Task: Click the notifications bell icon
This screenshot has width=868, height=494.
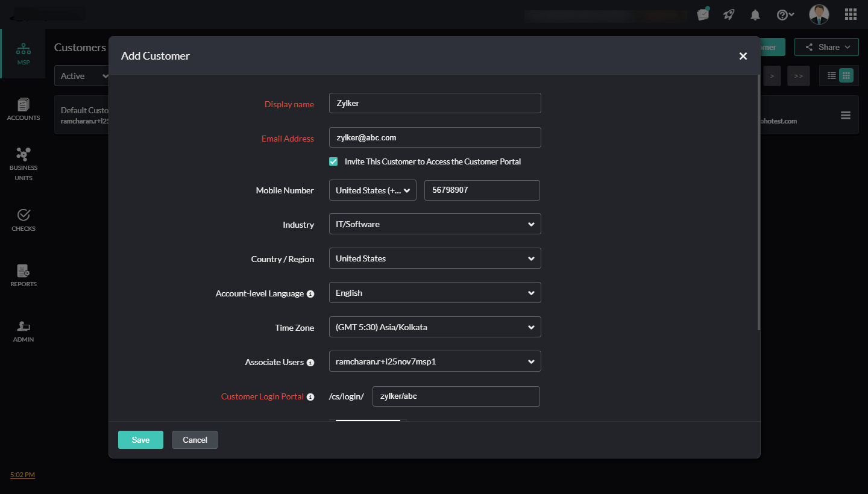Action: pyautogui.click(x=755, y=14)
